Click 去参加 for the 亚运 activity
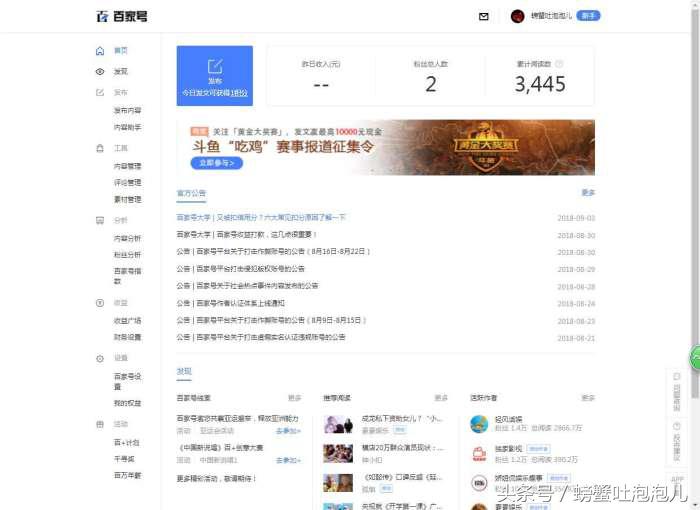The width and height of the screenshot is (700, 510). pos(288,431)
